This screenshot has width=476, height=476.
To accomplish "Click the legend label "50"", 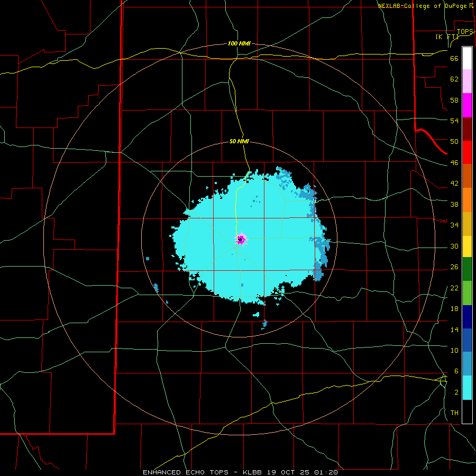I will (454, 141).
